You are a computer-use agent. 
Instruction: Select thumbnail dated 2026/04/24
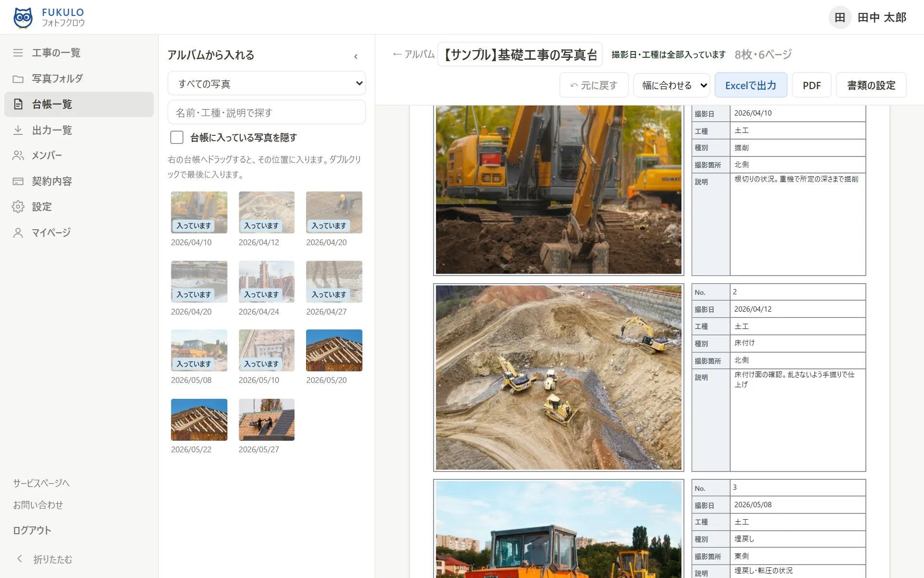coord(267,282)
